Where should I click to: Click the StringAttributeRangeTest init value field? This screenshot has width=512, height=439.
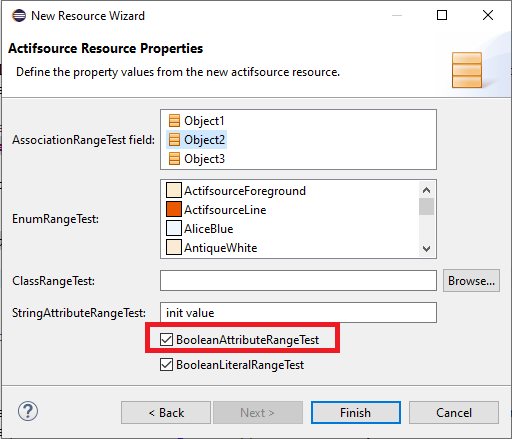pos(298,313)
